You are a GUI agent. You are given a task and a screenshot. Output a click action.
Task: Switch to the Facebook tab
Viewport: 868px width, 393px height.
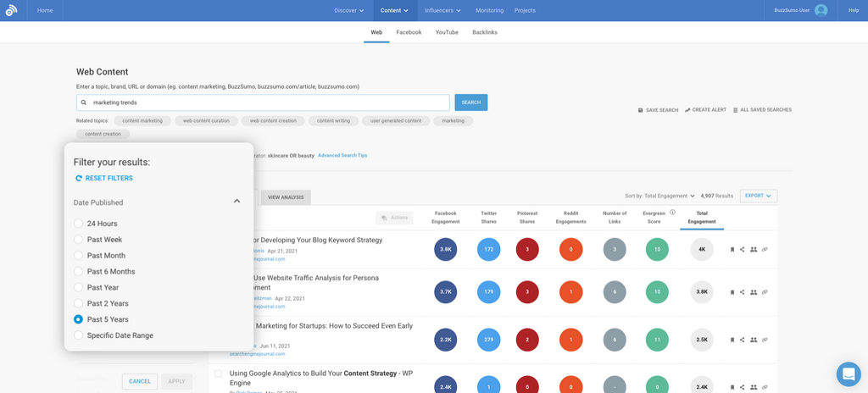409,32
